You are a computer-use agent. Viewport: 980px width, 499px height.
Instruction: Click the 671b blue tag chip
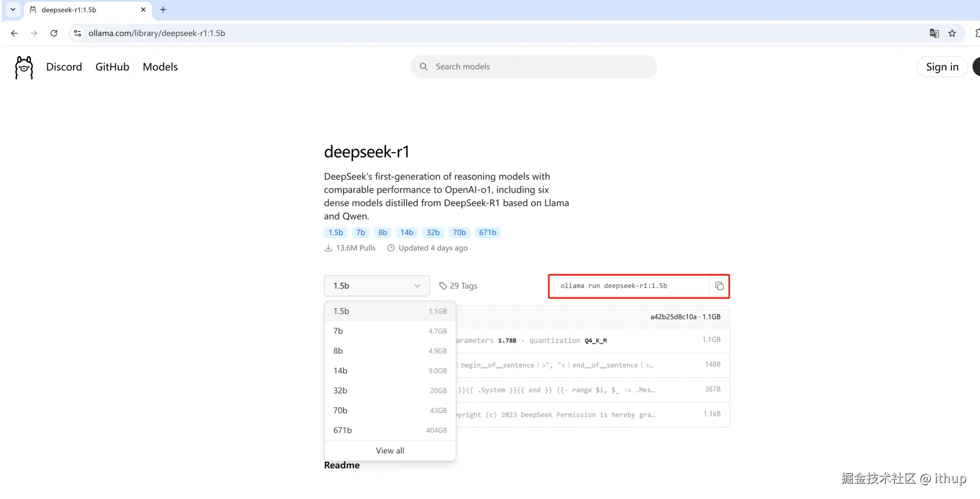point(488,233)
